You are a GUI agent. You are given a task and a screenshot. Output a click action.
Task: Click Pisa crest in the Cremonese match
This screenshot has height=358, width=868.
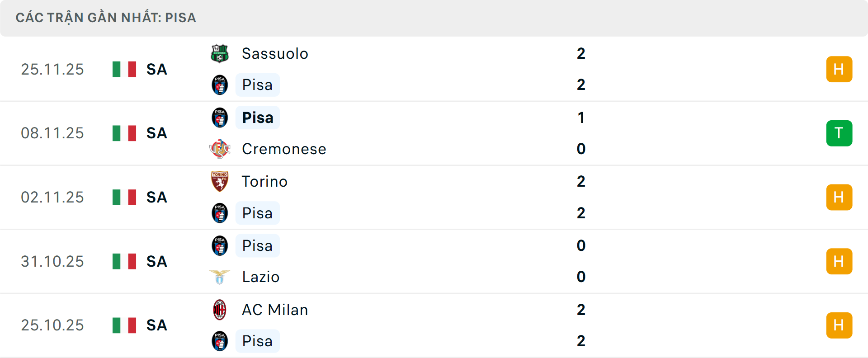click(x=220, y=118)
